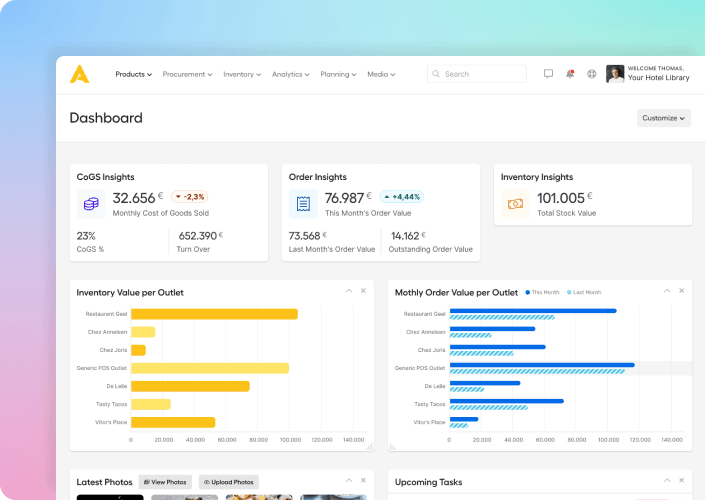Select Restaurant Geel yellow inventory bar

(x=214, y=314)
